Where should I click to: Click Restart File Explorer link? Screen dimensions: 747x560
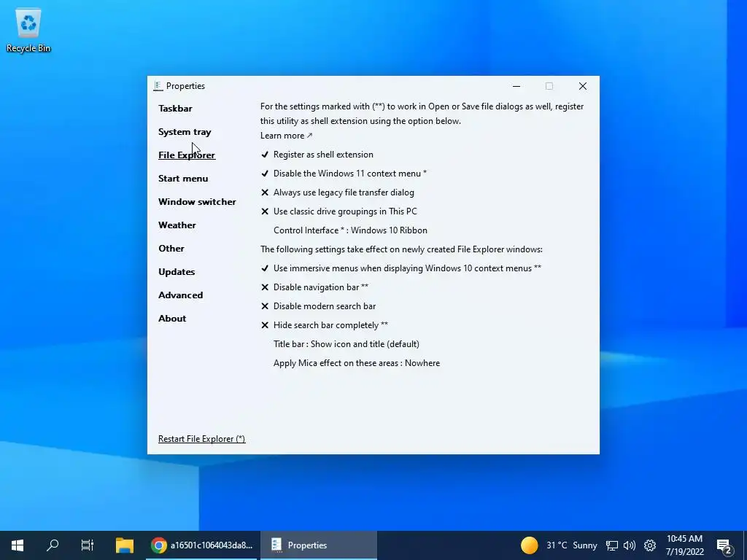[201, 439]
